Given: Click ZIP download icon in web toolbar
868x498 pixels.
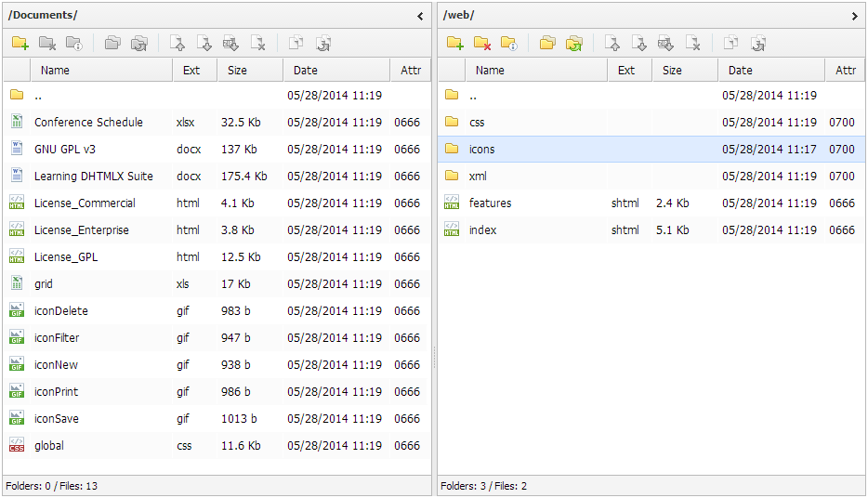Looking at the screenshot, I should pos(666,43).
